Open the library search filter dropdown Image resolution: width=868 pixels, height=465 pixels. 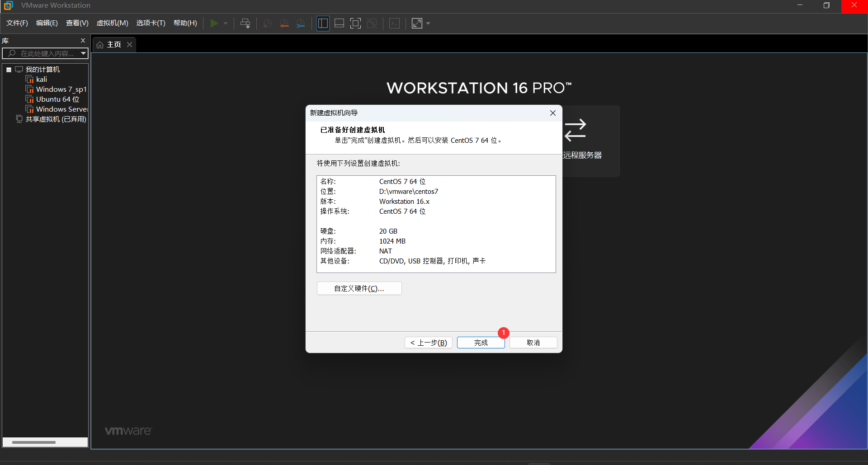pos(83,53)
